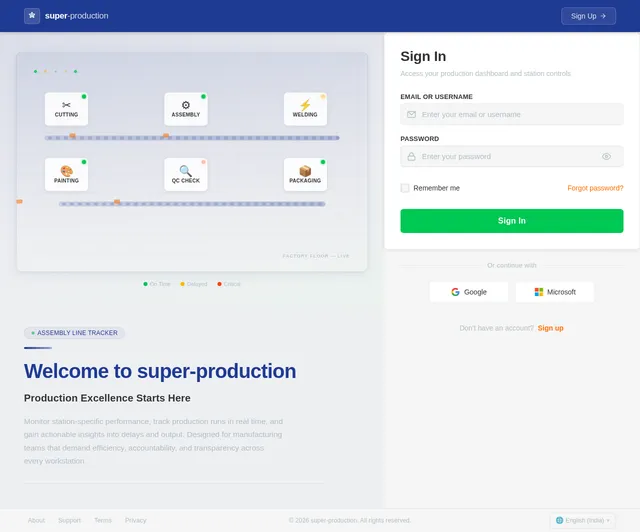Continue with the Microsoft logo button

click(x=555, y=292)
